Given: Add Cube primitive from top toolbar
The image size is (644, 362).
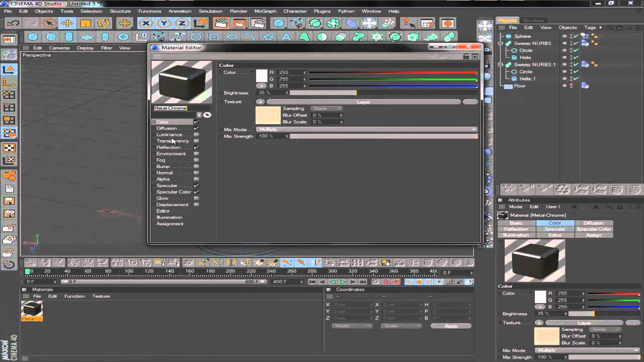Looking at the screenshot, I should tap(279, 23).
